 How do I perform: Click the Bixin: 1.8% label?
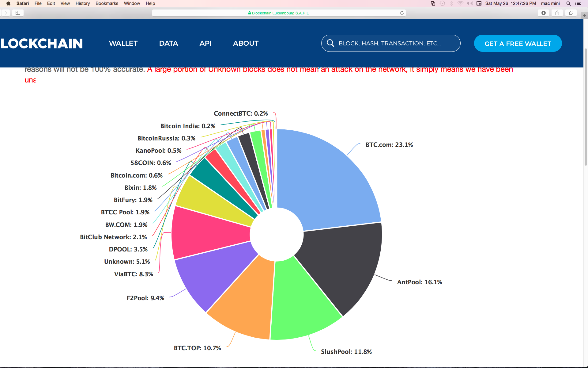tap(141, 188)
